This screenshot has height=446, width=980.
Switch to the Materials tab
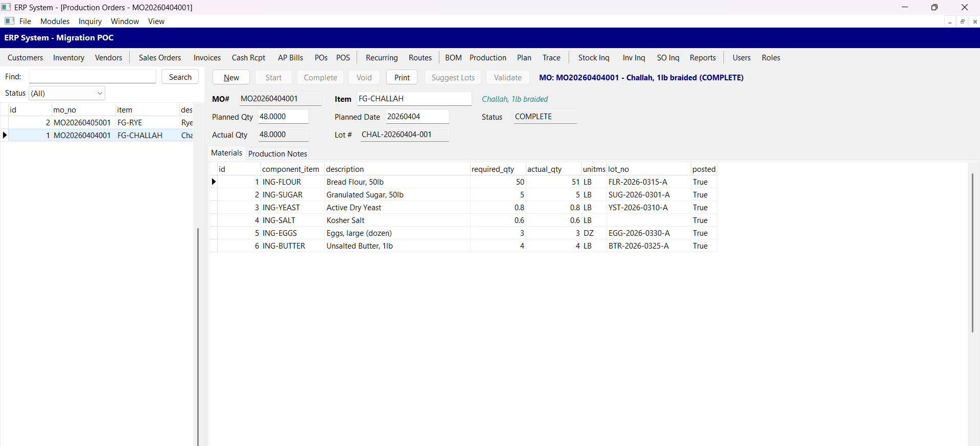click(226, 153)
